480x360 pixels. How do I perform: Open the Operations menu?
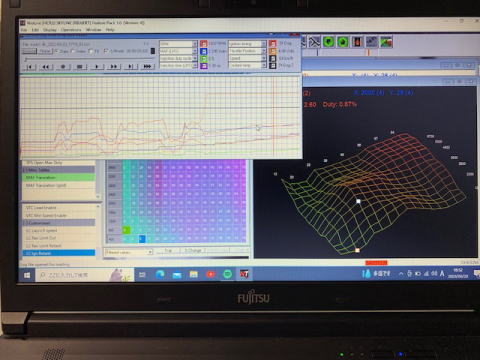(x=71, y=30)
